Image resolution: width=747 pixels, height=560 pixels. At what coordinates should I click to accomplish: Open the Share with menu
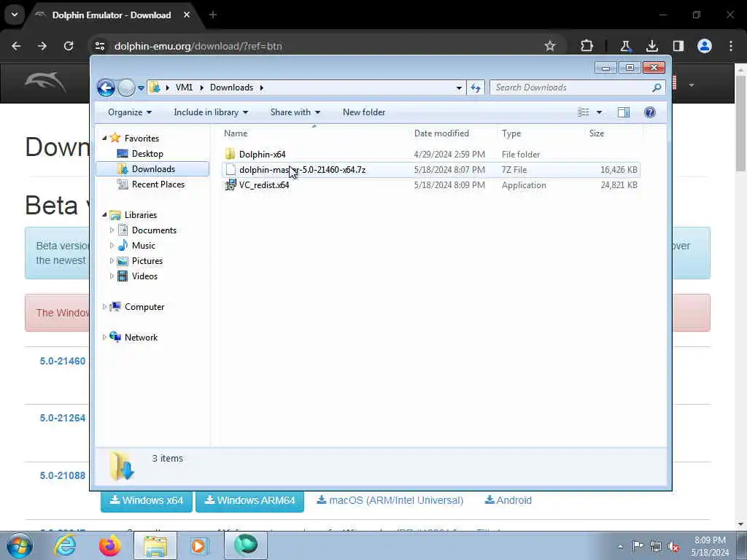(295, 112)
